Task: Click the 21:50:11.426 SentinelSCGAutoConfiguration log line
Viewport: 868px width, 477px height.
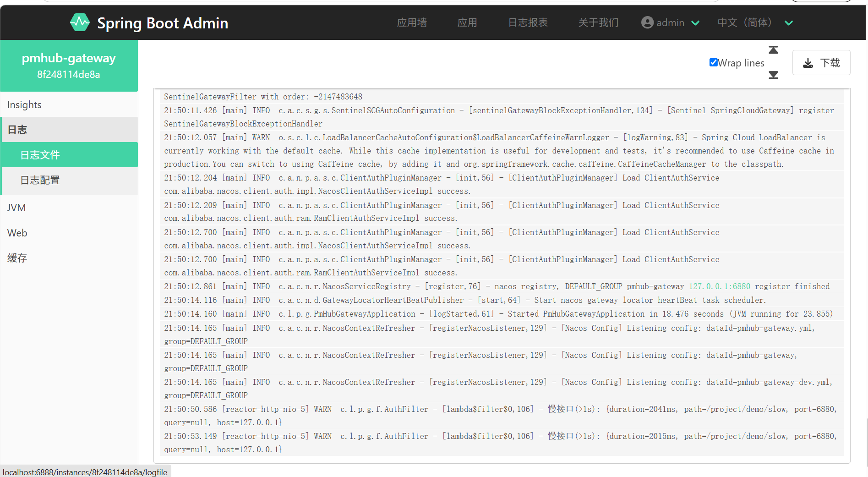Action: pos(502,117)
